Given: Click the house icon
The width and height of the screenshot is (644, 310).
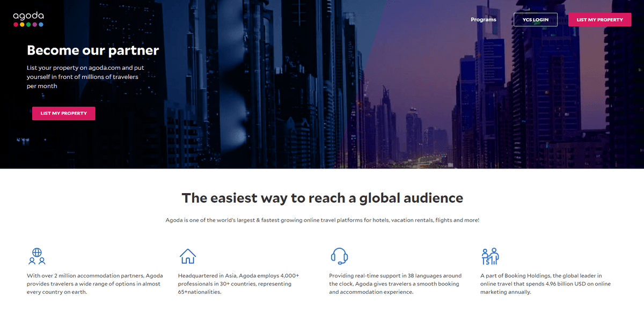Looking at the screenshot, I should (188, 256).
